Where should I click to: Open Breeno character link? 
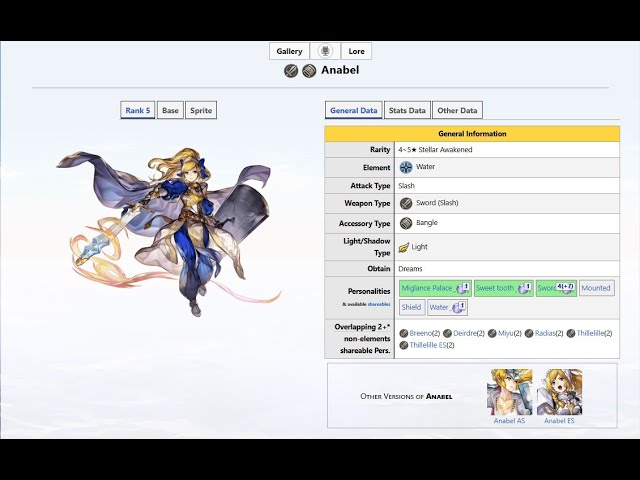[x=420, y=333]
